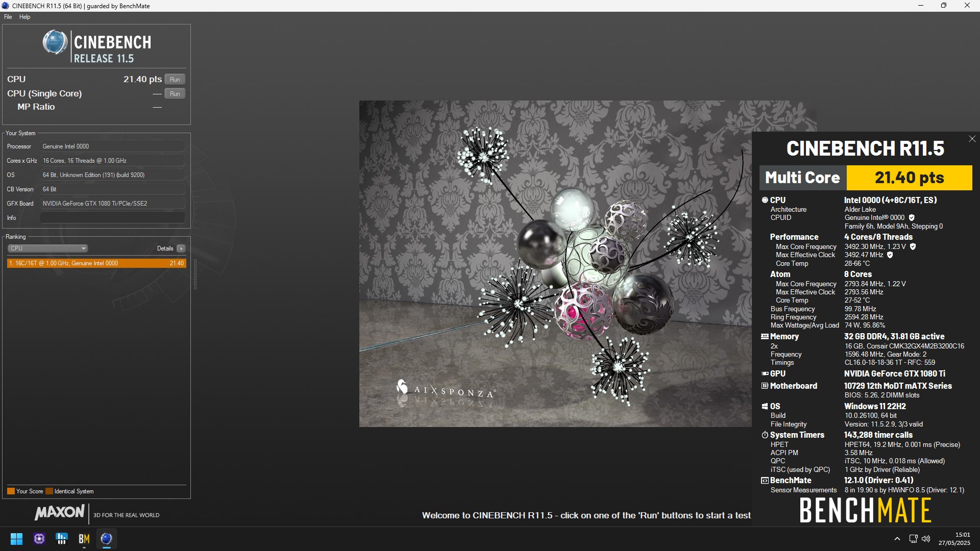
Task: Click the OS Windows icon in BenchMate panel
Action: (x=765, y=407)
